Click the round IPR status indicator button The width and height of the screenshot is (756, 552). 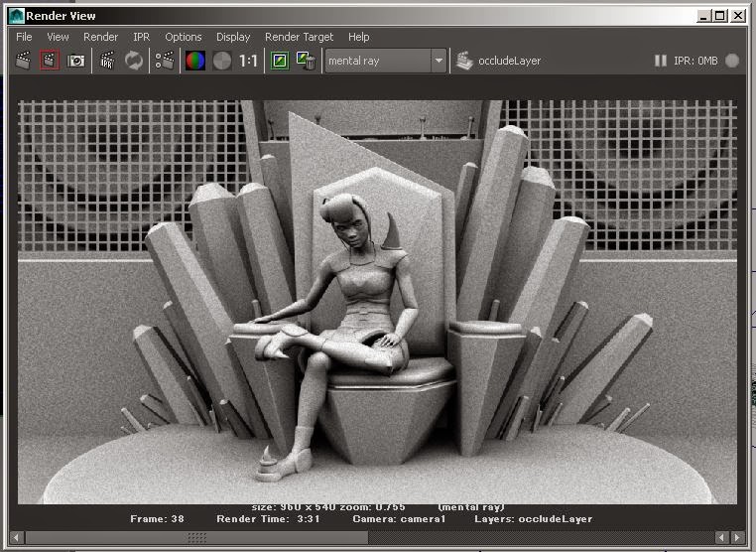(x=732, y=61)
